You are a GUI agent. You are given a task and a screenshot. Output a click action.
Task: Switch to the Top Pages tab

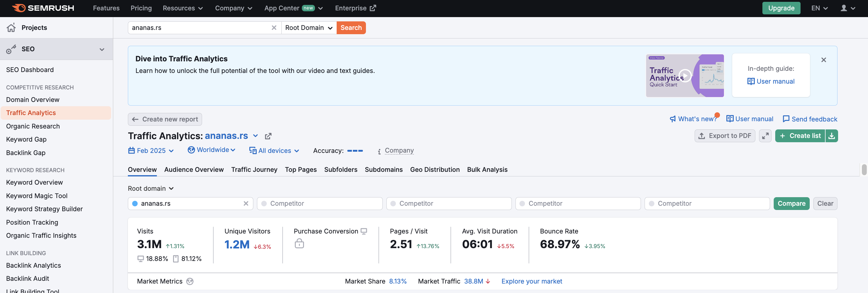click(x=301, y=170)
